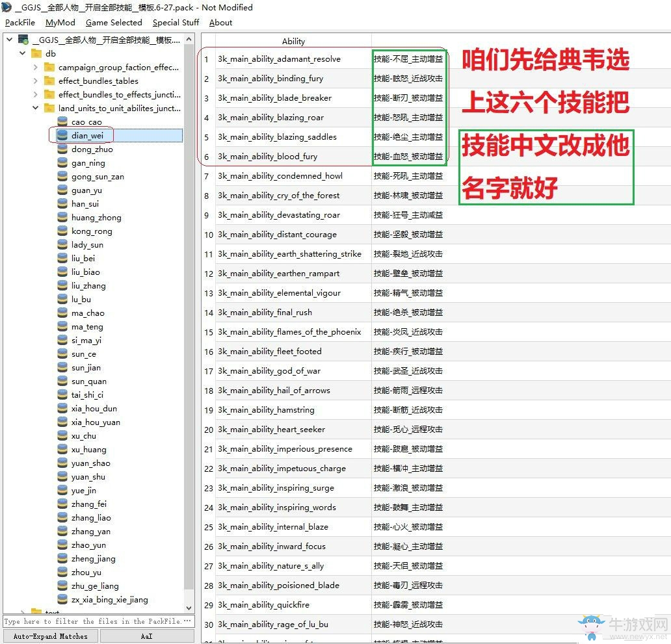Select the huang_zhong table icon
Viewport: 671px width, 644px height.
pyautogui.click(x=62, y=218)
